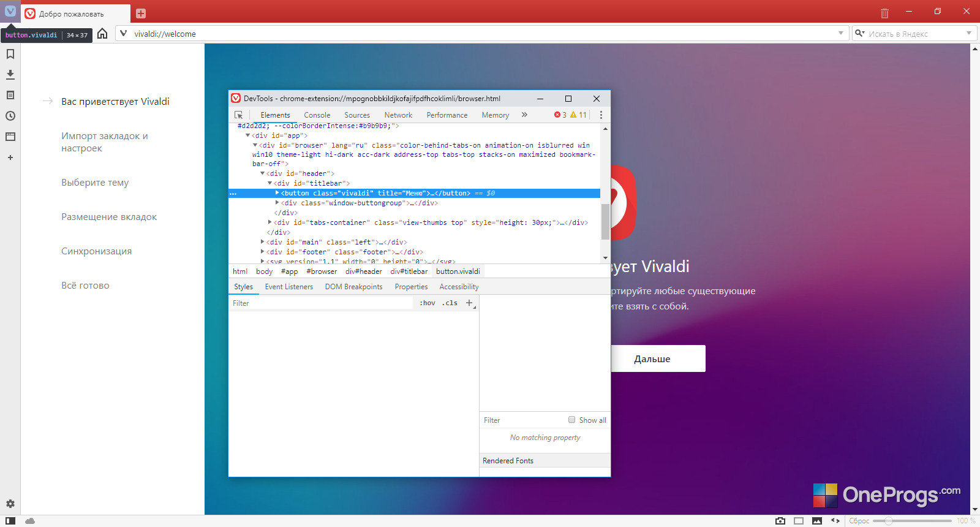Open the DevTools error count indicator
The height and width of the screenshot is (527, 980).
pyautogui.click(x=560, y=115)
